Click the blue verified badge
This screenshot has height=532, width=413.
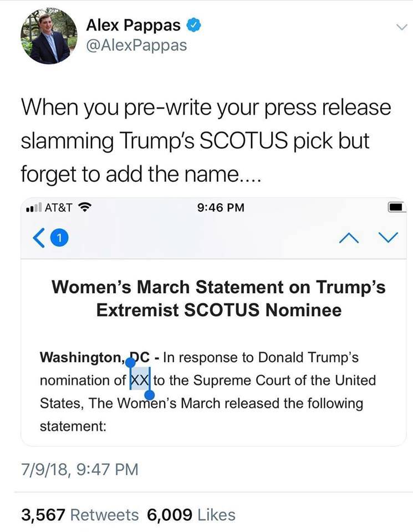click(194, 25)
